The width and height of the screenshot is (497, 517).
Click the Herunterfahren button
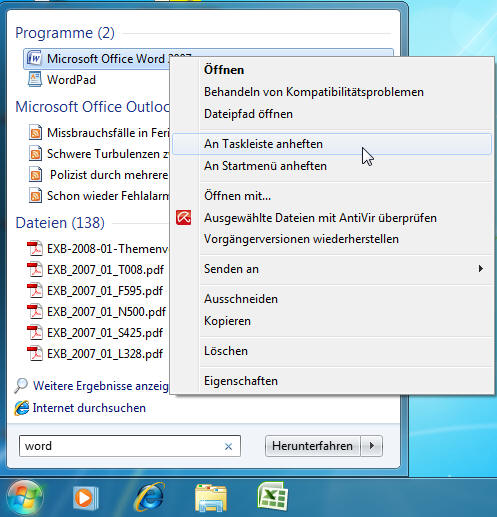pos(312,446)
